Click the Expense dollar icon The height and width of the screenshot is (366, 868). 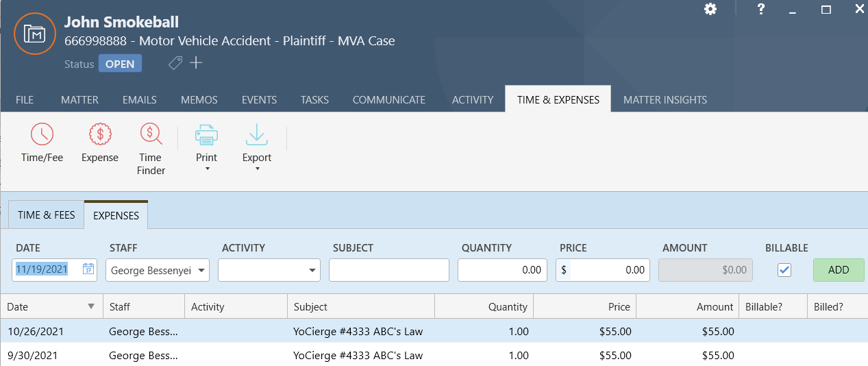click(x=100, y=134)
